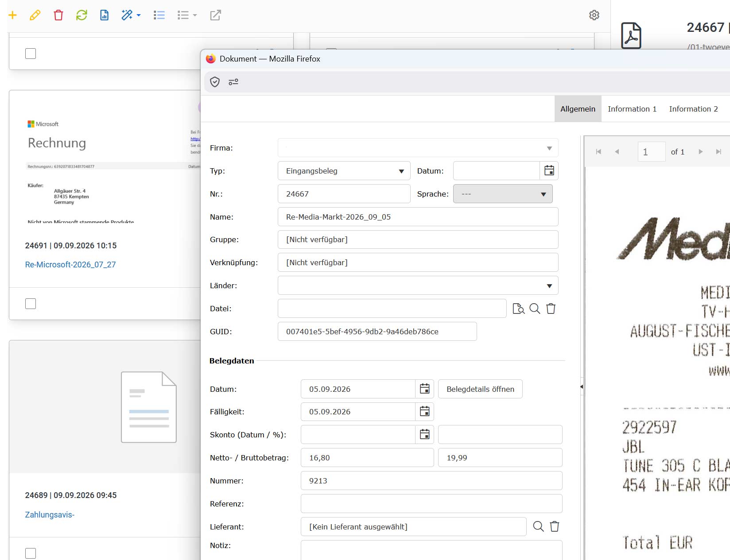
Task: Open the Zahlungsavis- document link
Action: tap(50, 515)
